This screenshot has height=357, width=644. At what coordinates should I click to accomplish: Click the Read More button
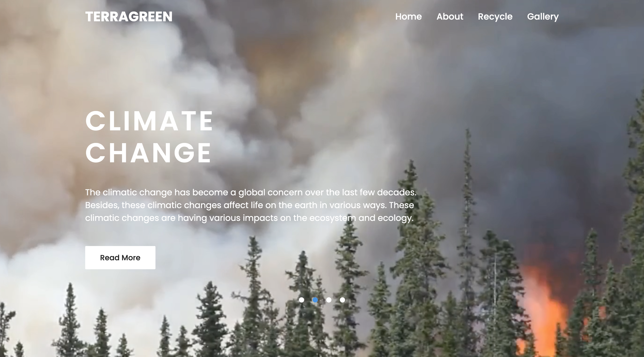tap(120, 258)
